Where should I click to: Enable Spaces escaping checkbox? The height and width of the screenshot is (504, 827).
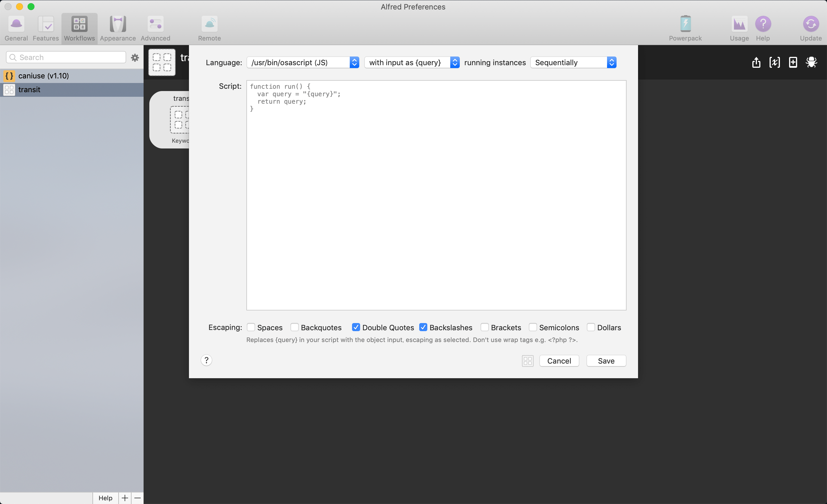click(x=251, y=327)
